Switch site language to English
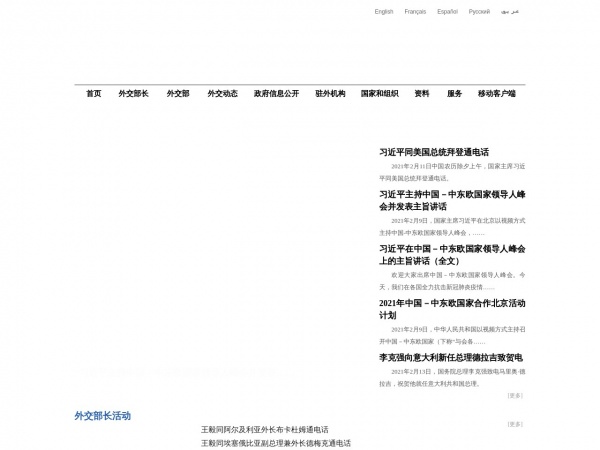 click(384, 11)
